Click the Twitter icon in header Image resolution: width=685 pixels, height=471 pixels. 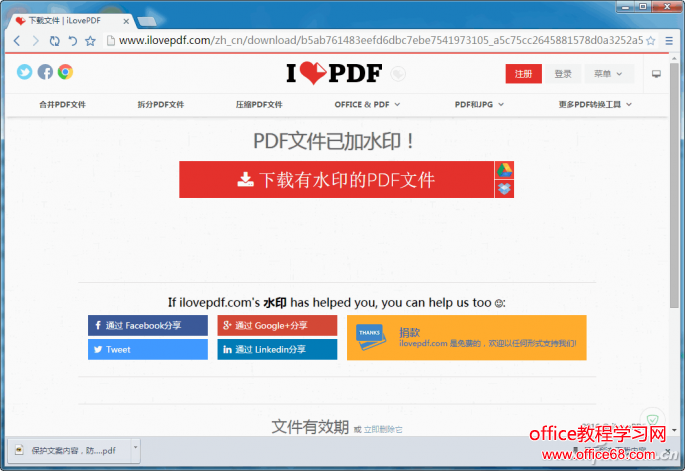pyautogui.click(x=24, y=72)
